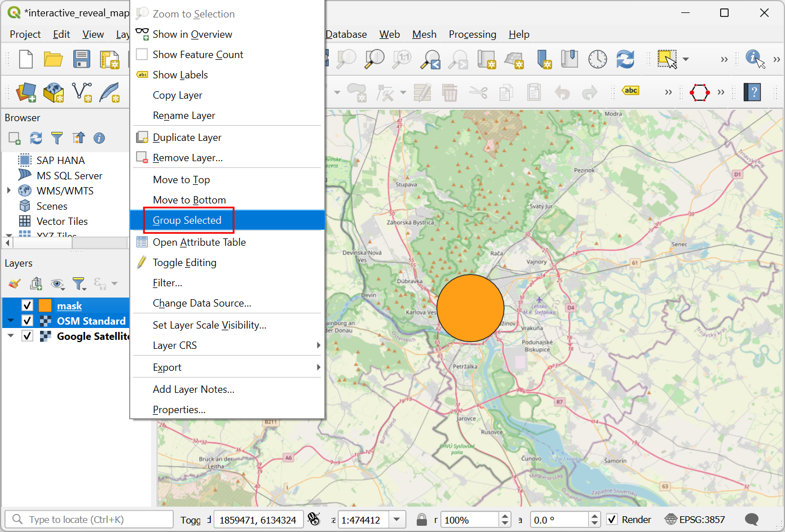This screenshot has height=532, width=785.
Task: Click the Refresh map icon
Action: (625, 59)
